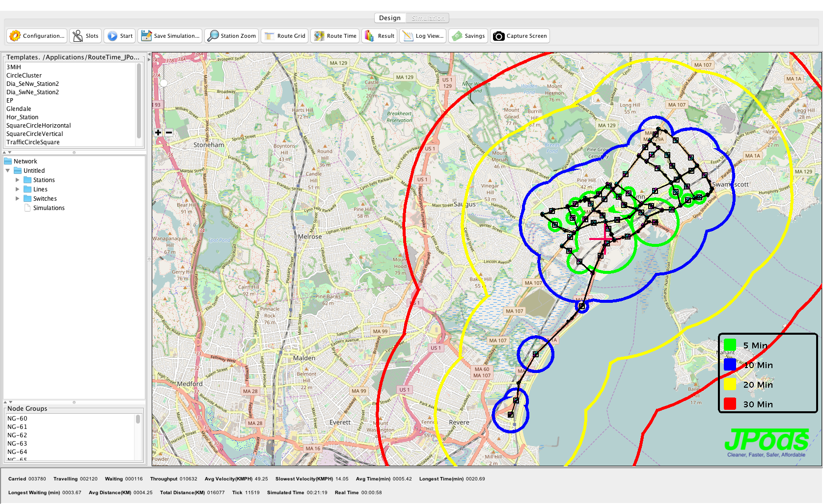Click the Route Time map icon
The width and height of the screenshot is (823, 504).
tap(319, 36)
